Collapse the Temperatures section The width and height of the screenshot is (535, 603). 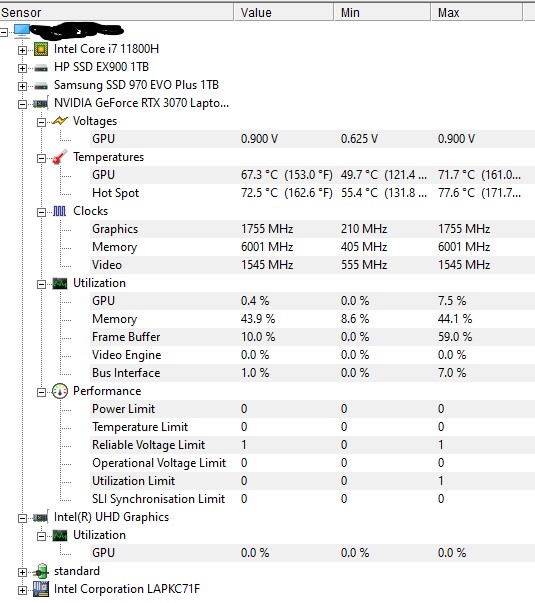[41, 158]
